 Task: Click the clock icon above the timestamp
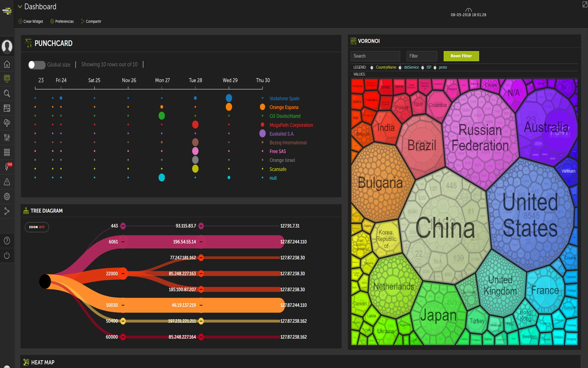tap(469, 10)
